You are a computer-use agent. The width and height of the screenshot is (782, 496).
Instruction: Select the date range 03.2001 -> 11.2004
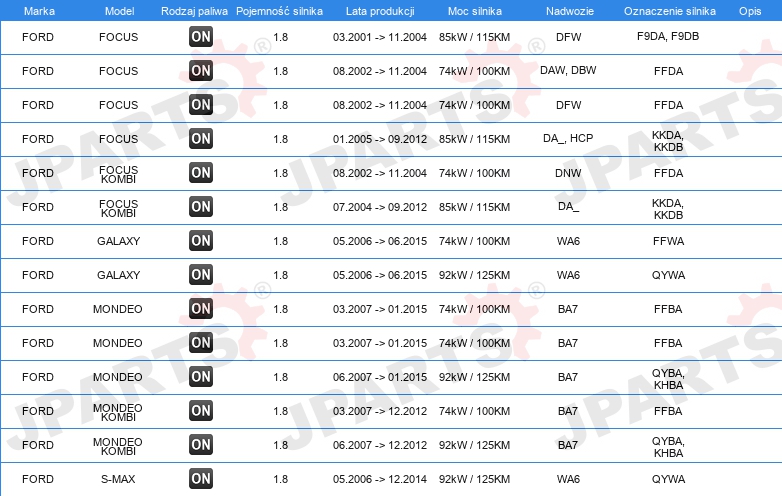[x=380, y=37]
